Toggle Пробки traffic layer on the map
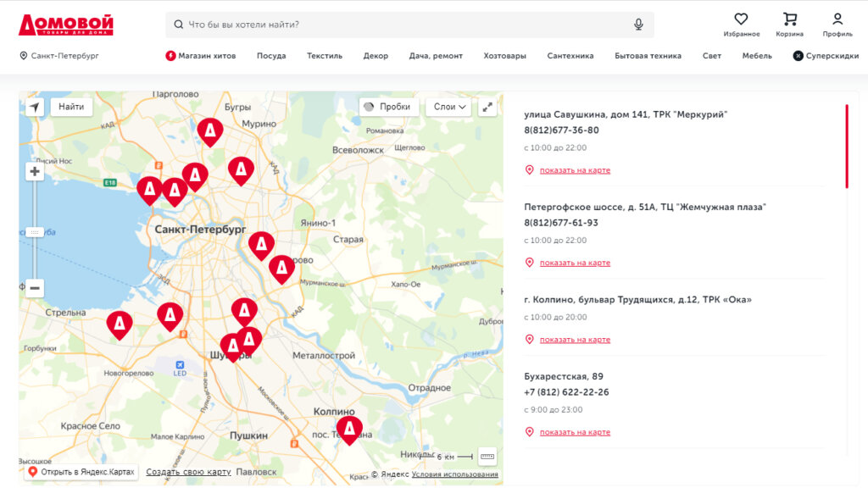This screenshot has height=499, width=868. coord(388,107)
